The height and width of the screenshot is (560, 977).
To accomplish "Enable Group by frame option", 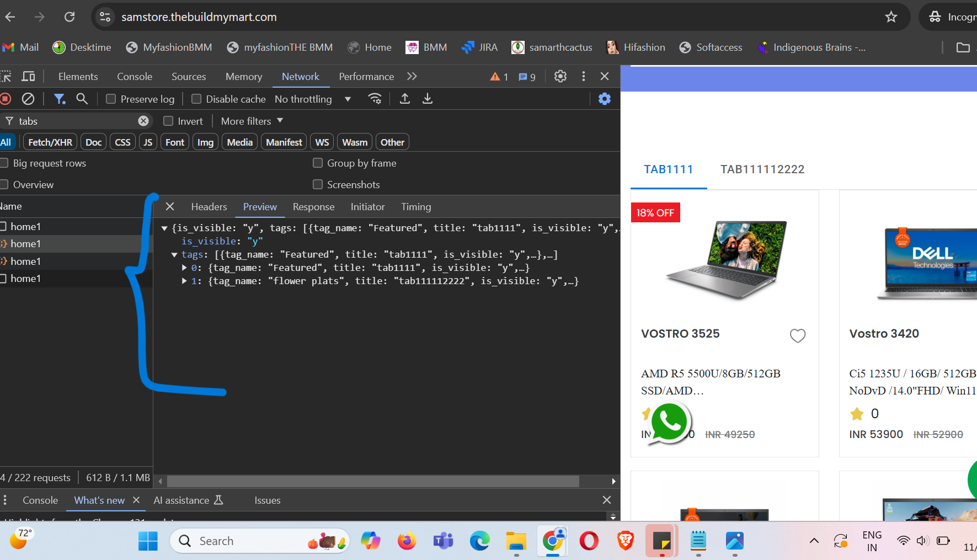I will click(318, 163).
